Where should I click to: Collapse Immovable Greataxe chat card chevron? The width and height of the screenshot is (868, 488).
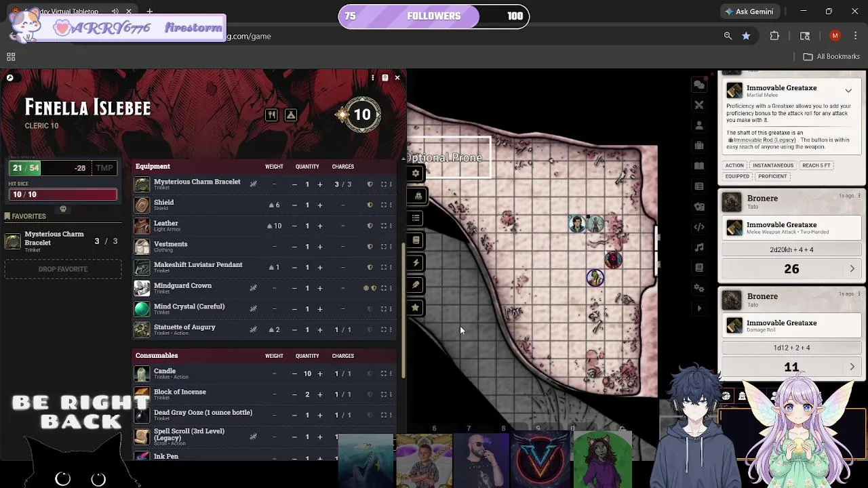(x=848, y=91)
